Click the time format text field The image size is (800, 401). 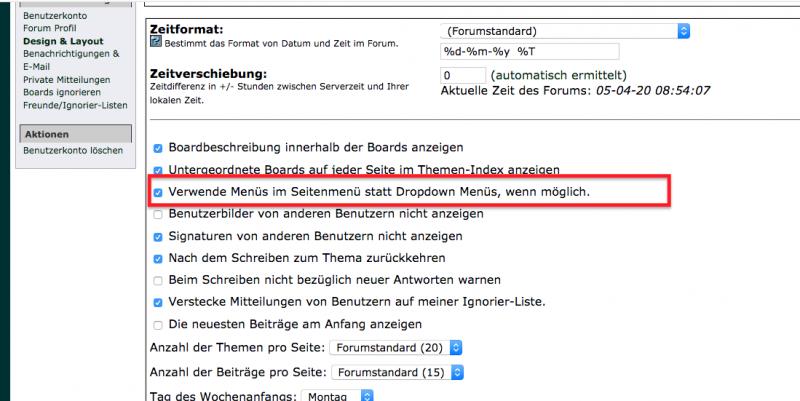(x=530, y=52)
